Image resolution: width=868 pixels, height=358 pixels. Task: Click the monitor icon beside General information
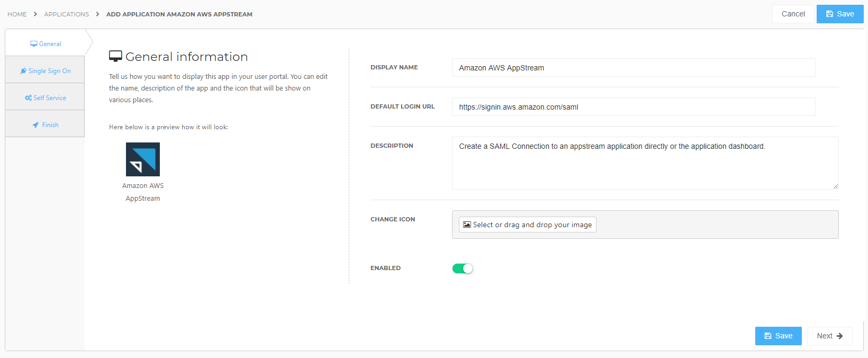115,56
